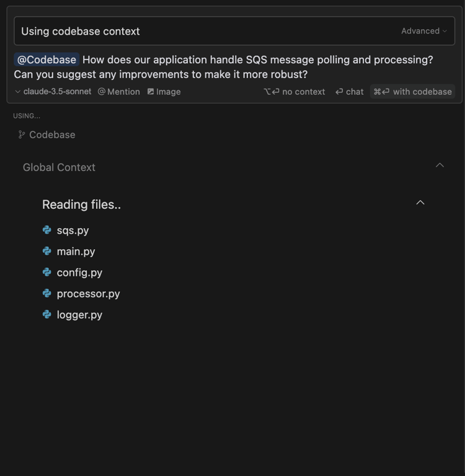This screenshot has height=476, width=465.
Task: Click the Python icon beside sqs.py
Action: click(46, 230)
